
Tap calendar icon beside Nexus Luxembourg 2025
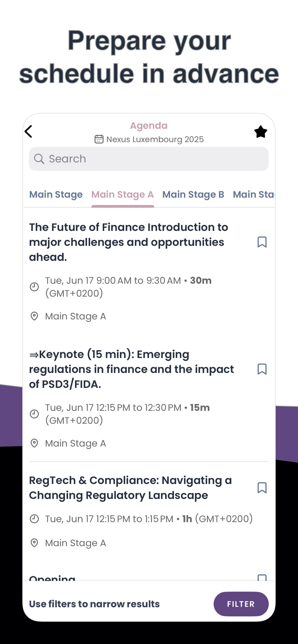coord(99,139)
